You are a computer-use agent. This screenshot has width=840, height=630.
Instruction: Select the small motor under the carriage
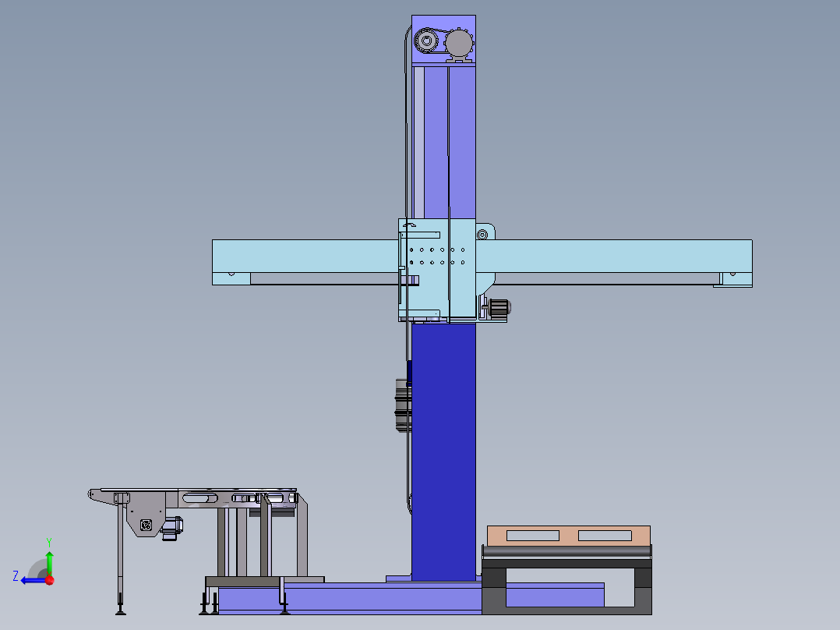[x=499, y=307]
